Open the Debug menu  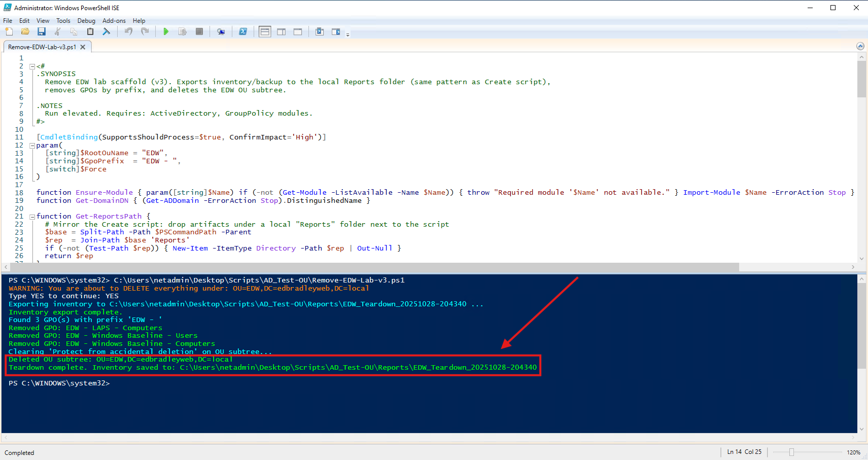(x=86, y=21)
